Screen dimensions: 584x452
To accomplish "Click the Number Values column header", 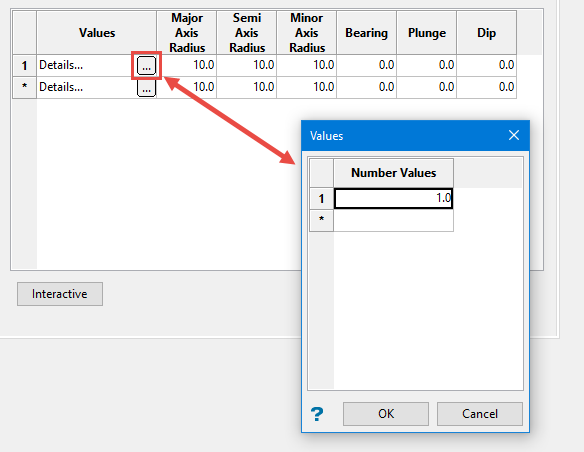I will tap(393, 173).
